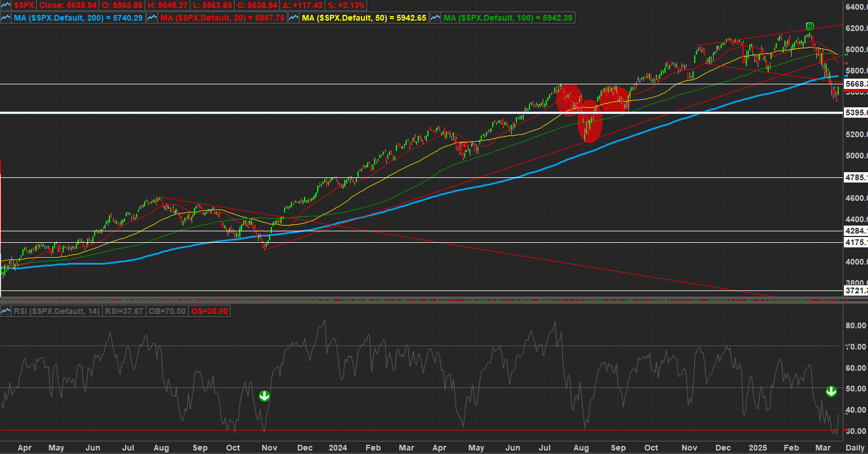Viewport: 868px width, 454px height.
Task: Select the 5395 price level label
Action: coord(856,112)
